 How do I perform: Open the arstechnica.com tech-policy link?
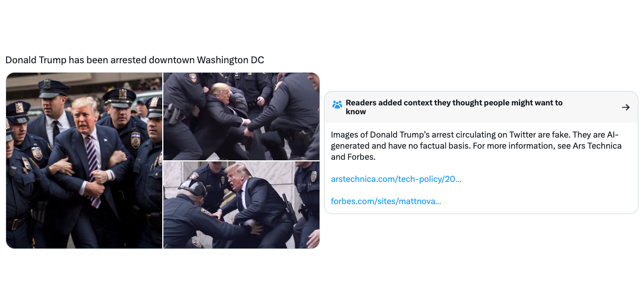pos(396,179)
